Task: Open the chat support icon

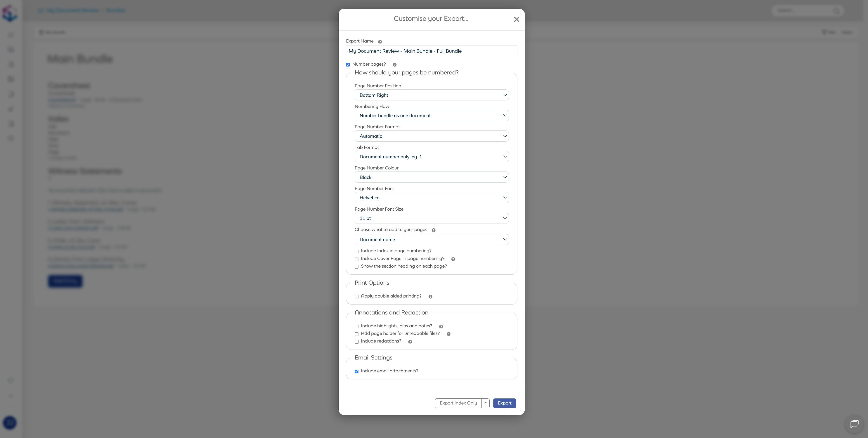Action: pyautogui.click(x=854, y=424)
